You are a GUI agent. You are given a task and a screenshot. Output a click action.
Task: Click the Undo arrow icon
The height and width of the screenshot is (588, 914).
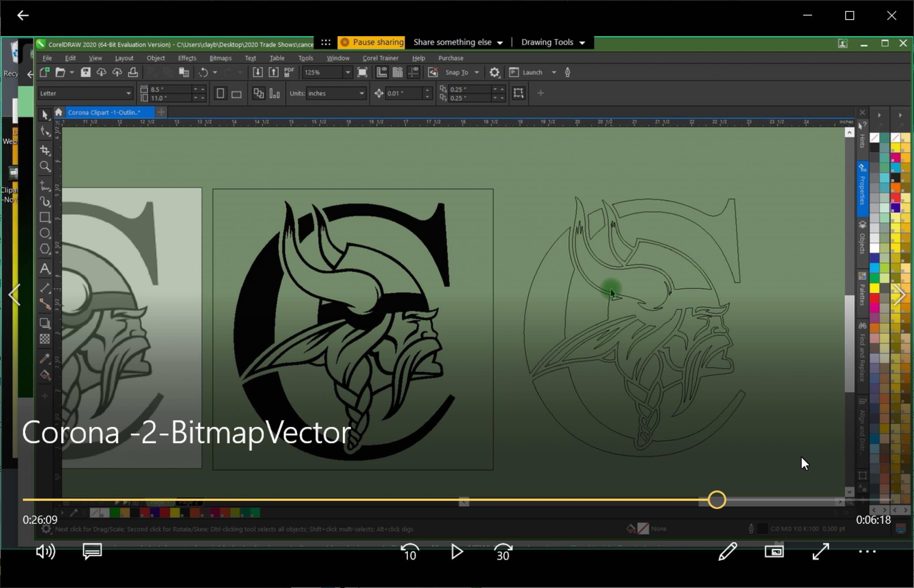point(203,72)
